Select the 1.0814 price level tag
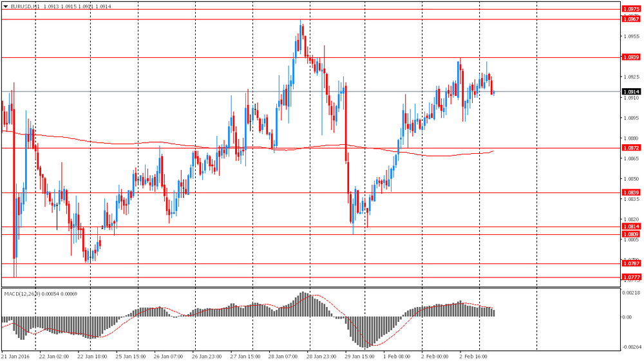The width and height of the screenshot is (644, 363). pos(631,227)
